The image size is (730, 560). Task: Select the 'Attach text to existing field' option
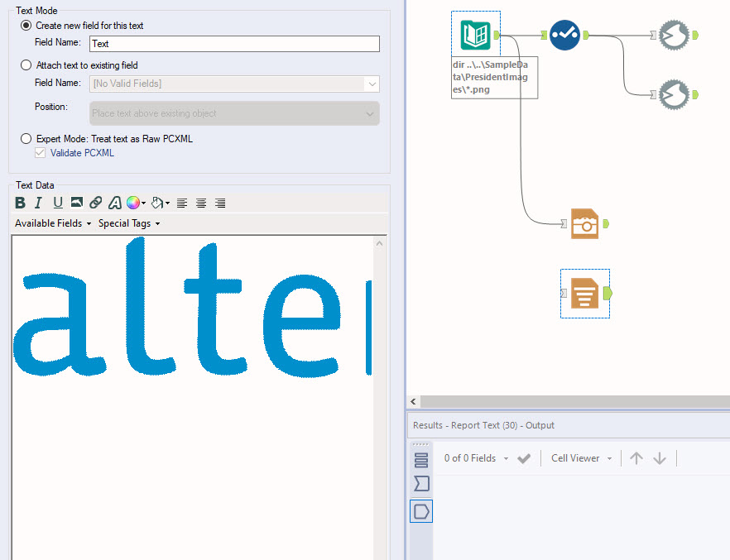pos(26,65)
